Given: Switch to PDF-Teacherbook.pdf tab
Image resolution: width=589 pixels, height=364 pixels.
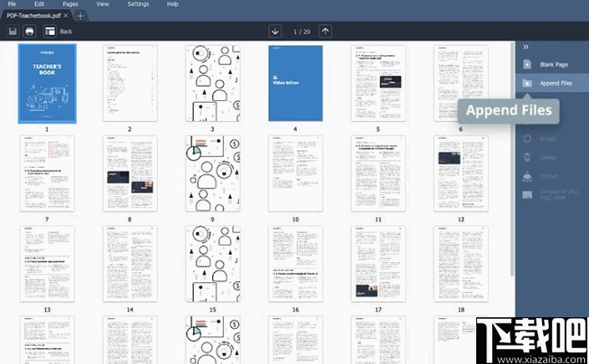Looking at the screenshot, I should click(x=33, y=16).
